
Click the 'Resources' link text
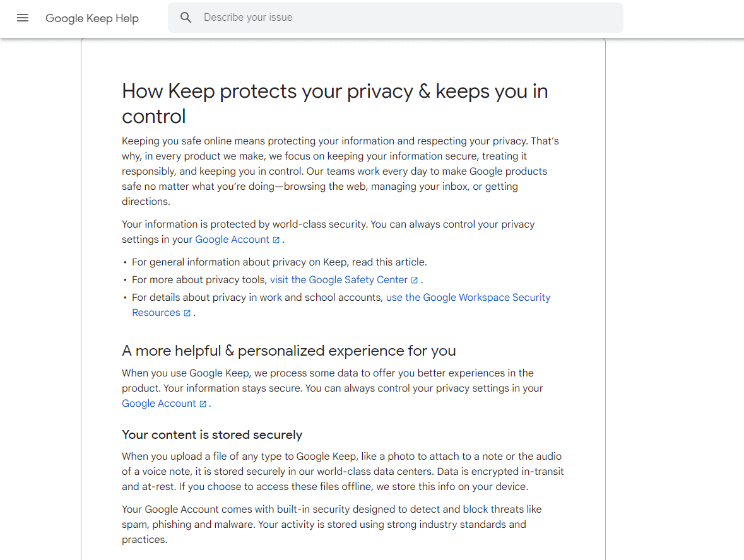[156, 313]
